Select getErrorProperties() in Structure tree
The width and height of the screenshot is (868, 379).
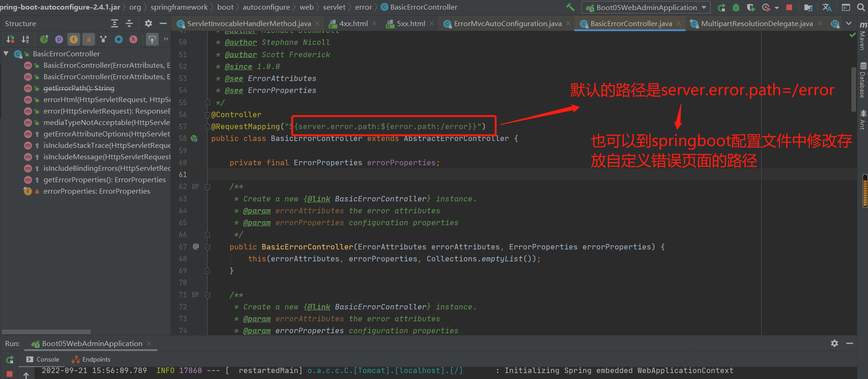point(104,179)
